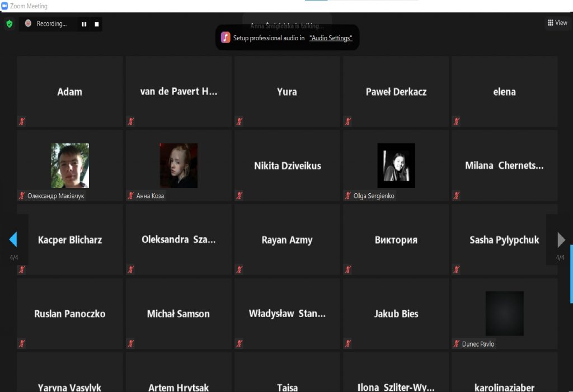
Task: Click the green encryption shield icon
Action: pyautogui.click(x=9, y=24)
